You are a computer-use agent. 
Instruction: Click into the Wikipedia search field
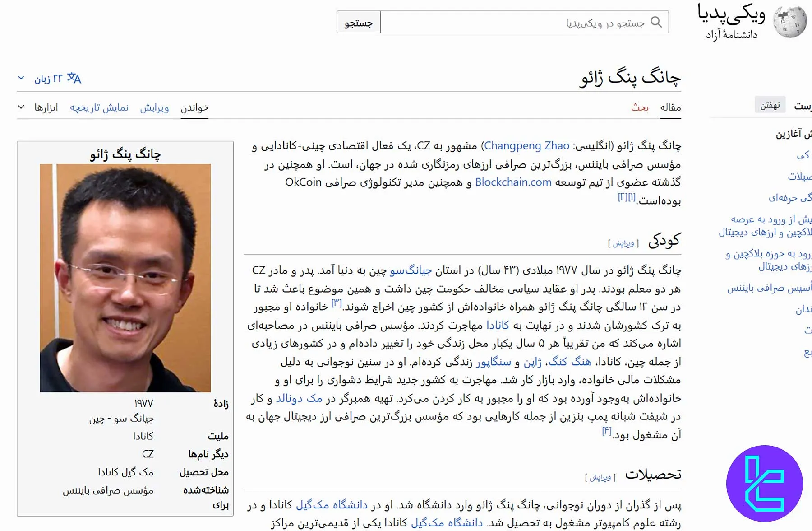(x=514, y=22)
